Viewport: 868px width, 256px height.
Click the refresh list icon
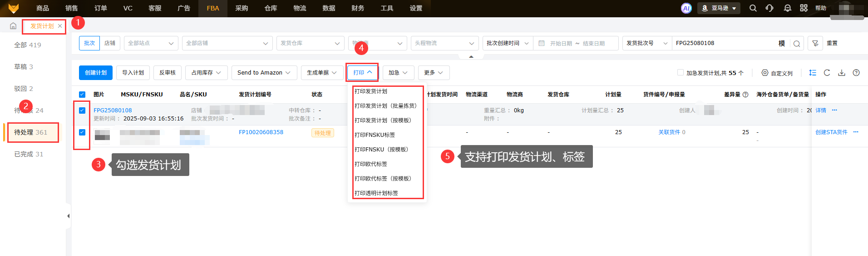(827, 73)
